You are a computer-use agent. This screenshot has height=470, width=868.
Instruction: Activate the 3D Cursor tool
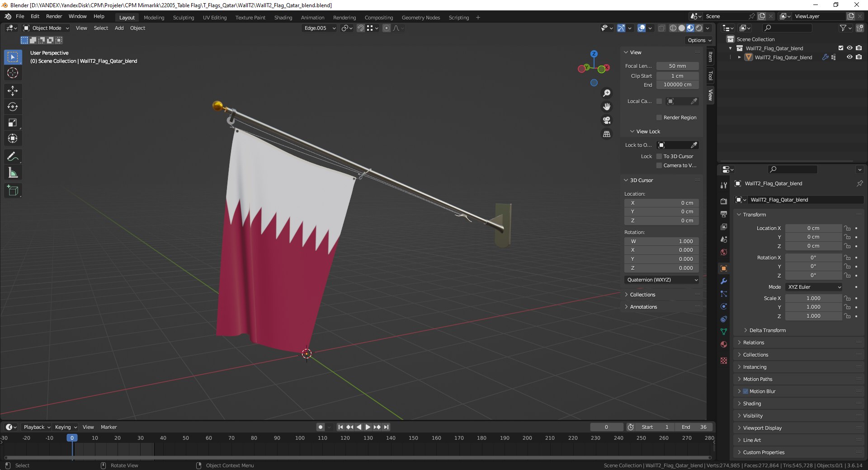click(13, 73)
